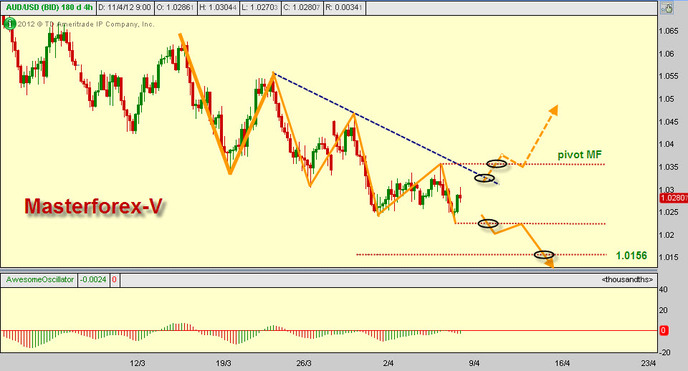The width and height of the screenshot is (688, 371).
Task: Click the date field D: 11/4/12 9:00
Action: click(x=125, y=8)
